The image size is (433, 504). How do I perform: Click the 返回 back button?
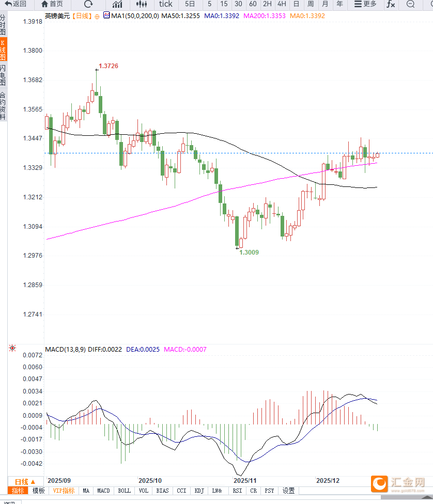(16, 4)
